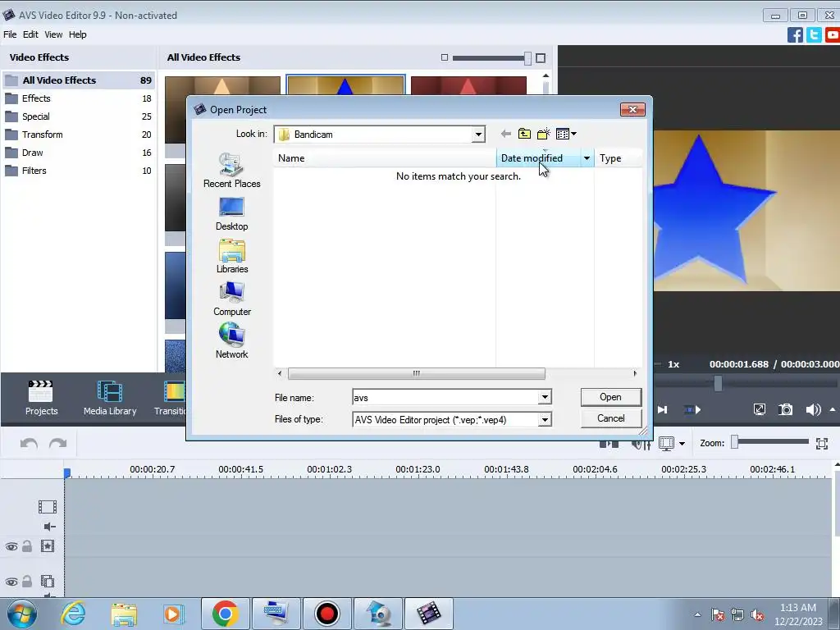Toggle video overlay track visibility eye

pyautogui.click(x=11, y=582)
